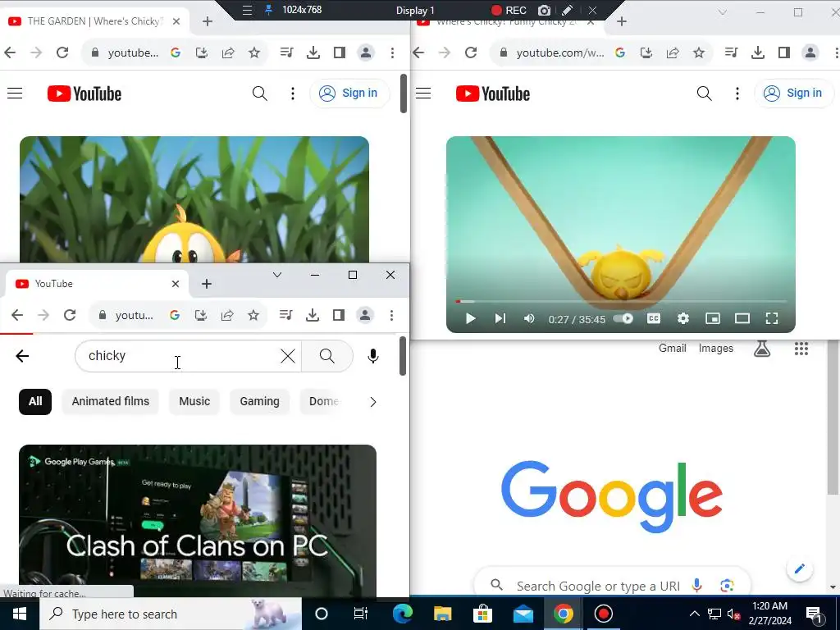
Task: Open downloads in right Chrome window
Action: (x=757, y=52)
